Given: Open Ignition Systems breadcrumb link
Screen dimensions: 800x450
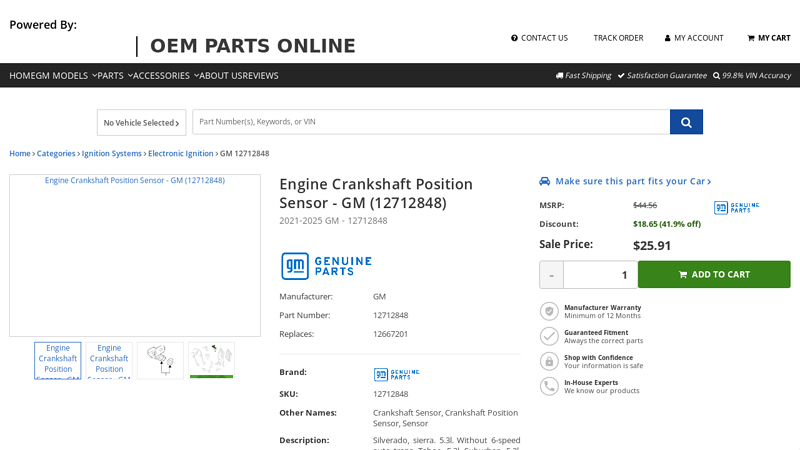Looking at the screenshot, I should 111,153.
